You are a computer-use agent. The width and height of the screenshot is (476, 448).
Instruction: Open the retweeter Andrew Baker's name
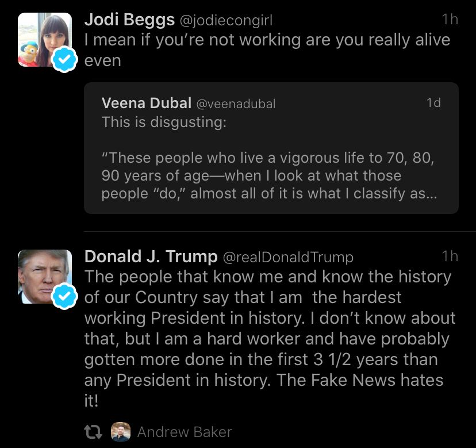click(185, 432)
